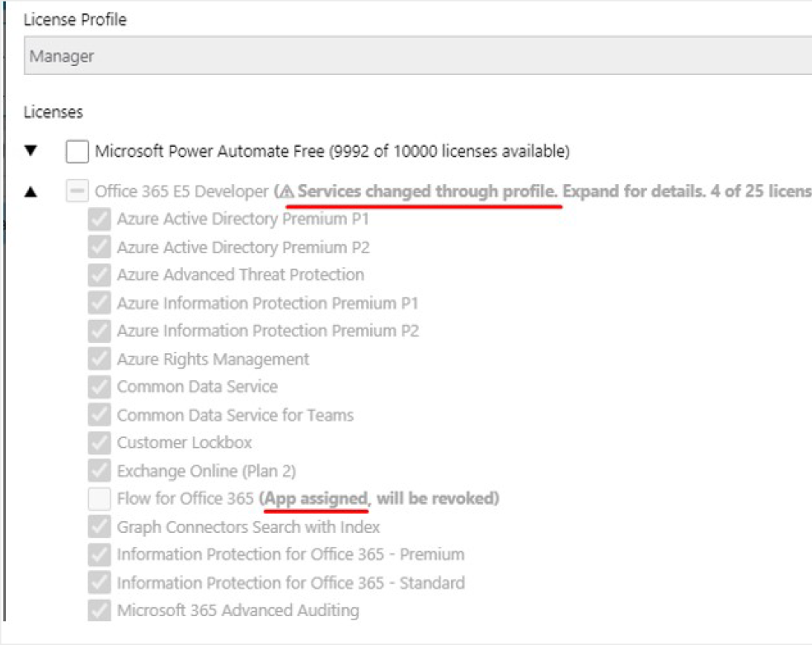Uncheck Azure Advanced Threat Protection
The height and width of the screenshot is (645, 812).
click(x=99, y=275)
